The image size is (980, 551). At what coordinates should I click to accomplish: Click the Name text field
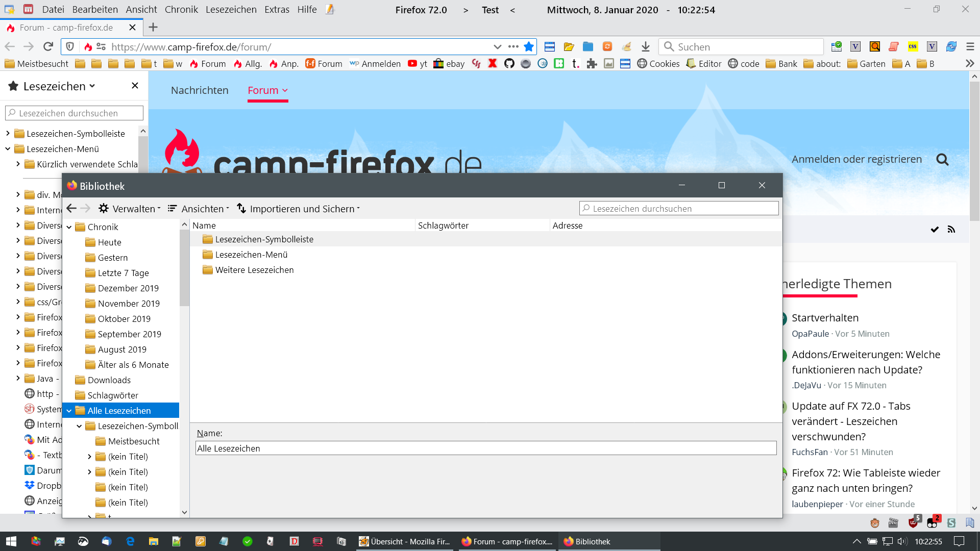pyautogui.click(x=485, y=448)
